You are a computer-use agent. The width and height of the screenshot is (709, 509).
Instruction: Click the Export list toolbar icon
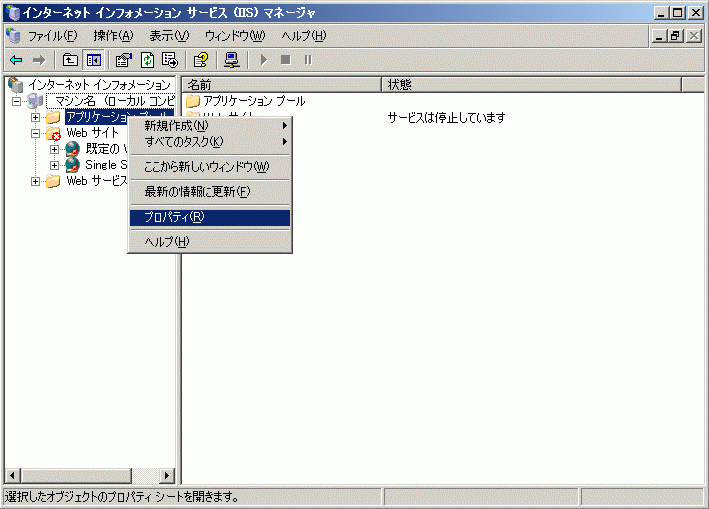170,60
